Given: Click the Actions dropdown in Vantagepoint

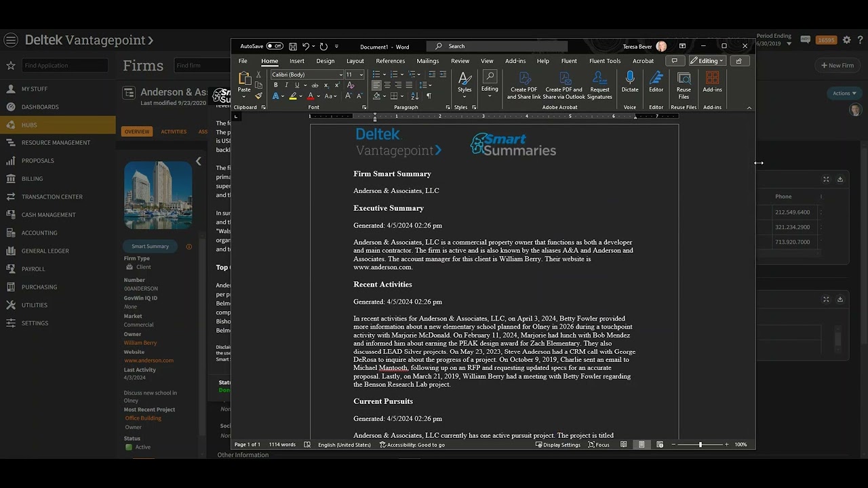Looking at the screenshot, I should click(x=844, y=94).
